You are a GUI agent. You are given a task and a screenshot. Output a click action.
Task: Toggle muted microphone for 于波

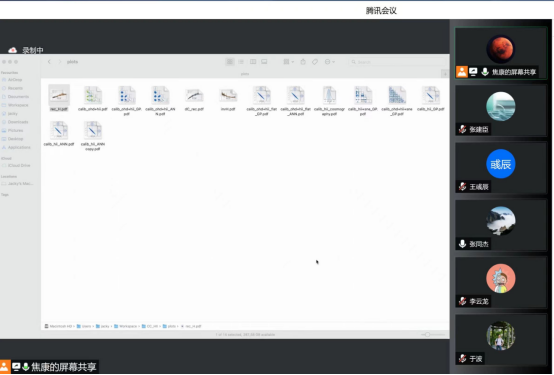click(462, 358)
